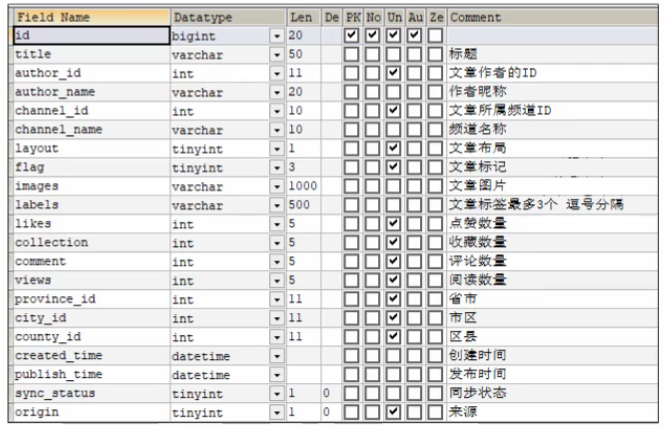Click the Len column header
Screen dimensions: 670x430
(304, 17)
